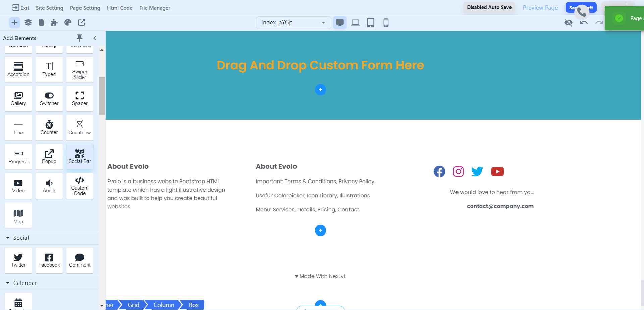644x310 pixels.
Task: Collapse the Social elements section
Action: pyautogui.click(x=7, y=237)
